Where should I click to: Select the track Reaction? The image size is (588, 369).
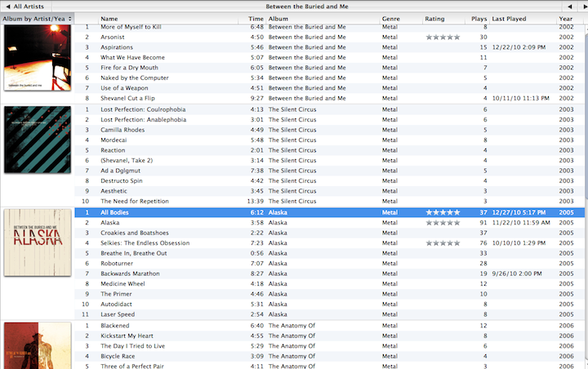tap(113, 150)
